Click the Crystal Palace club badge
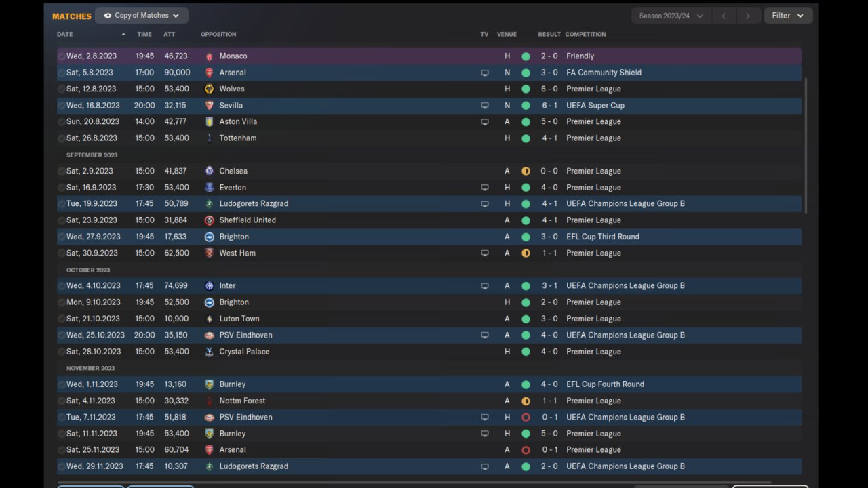 [209, 352]
